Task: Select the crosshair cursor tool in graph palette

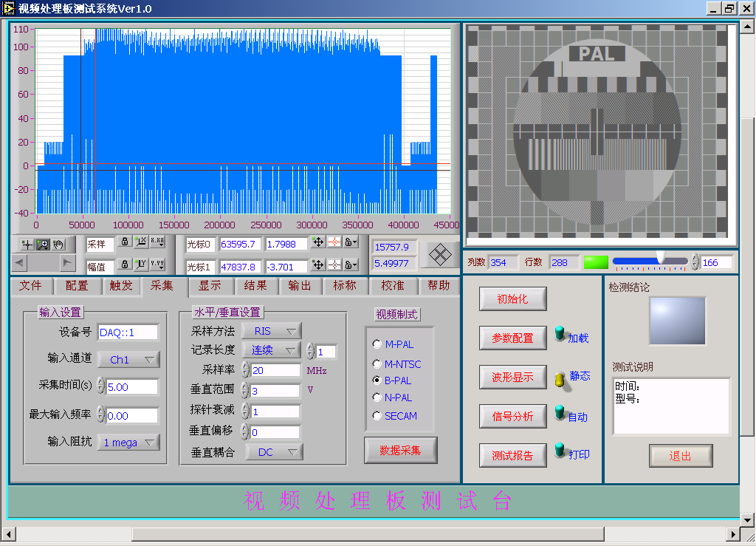Action: pos(27,244)
